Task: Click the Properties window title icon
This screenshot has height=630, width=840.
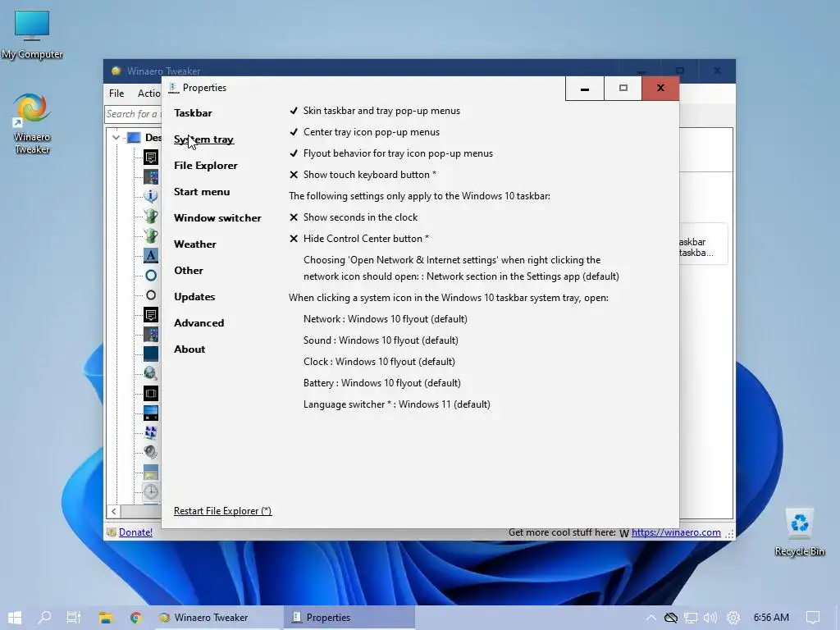Action: coord(173,88)
